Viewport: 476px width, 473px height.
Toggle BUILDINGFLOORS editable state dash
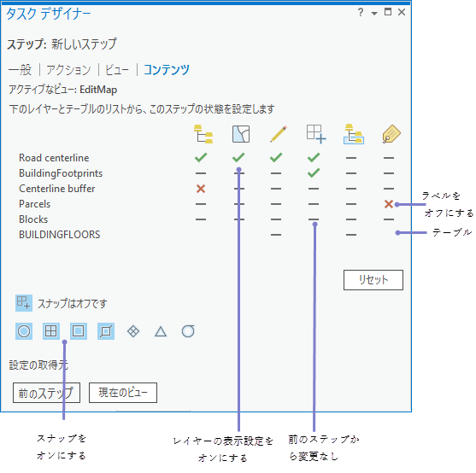coord(276,235)
